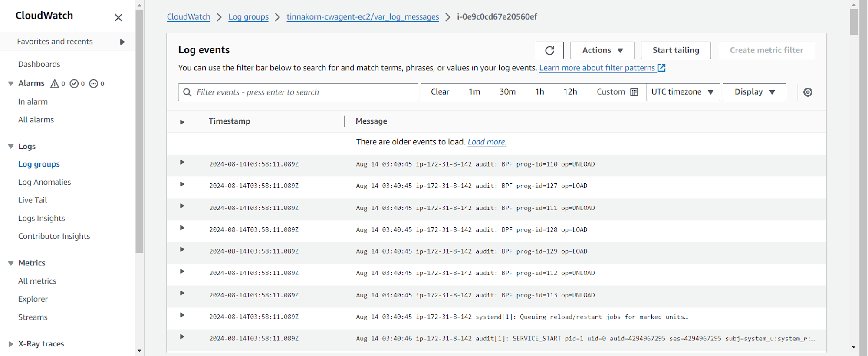The height and width of the screenshot is (356, 868).
Task: Choose Custom time range
Action: [611, 92]
